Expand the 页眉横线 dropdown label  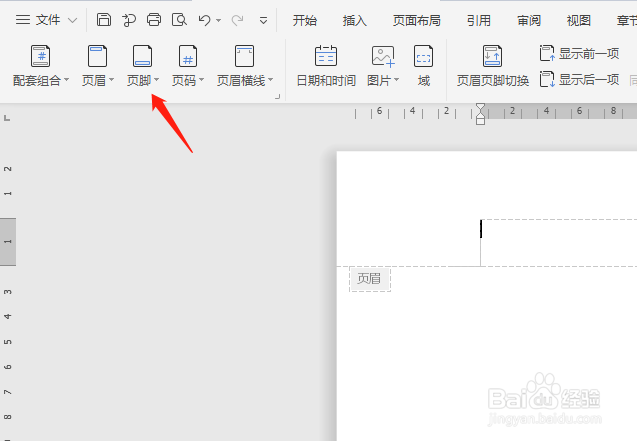click(245, 80)
